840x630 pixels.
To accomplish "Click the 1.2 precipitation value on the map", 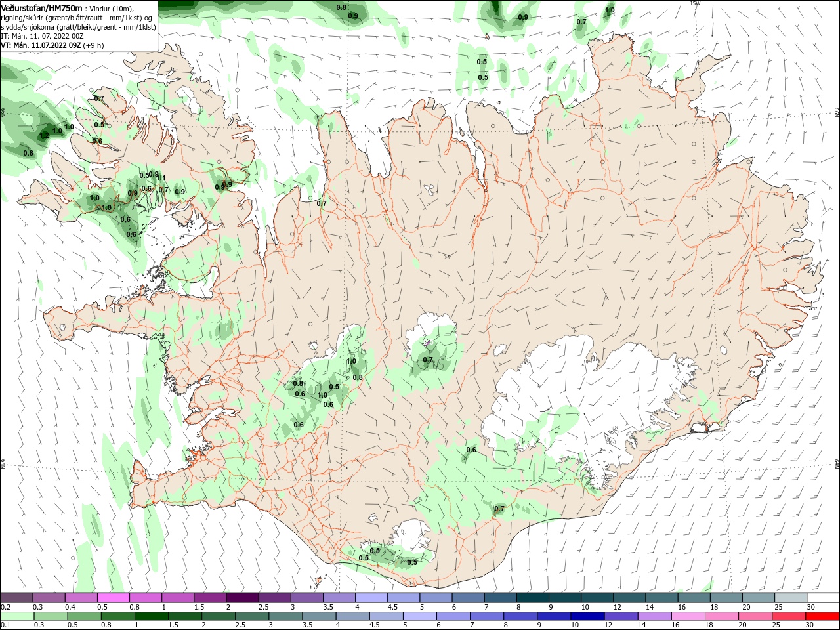I will click(44, 135).
